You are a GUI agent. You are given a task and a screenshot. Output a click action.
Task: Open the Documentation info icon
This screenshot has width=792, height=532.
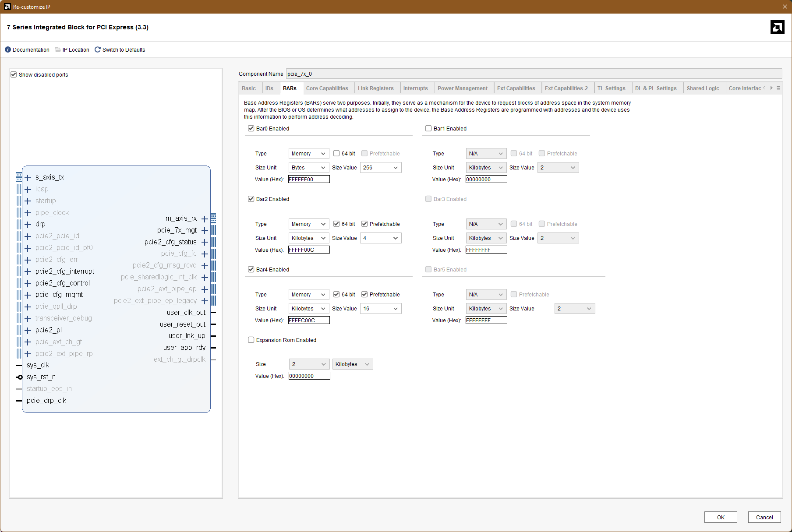point(8,49)
